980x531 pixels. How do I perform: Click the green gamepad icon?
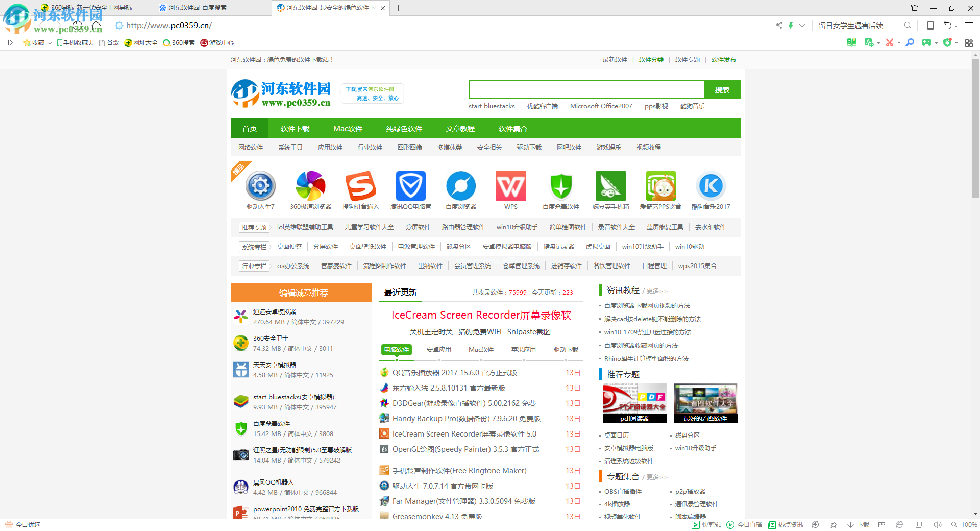pyautogui.click(x=926, y=43)
